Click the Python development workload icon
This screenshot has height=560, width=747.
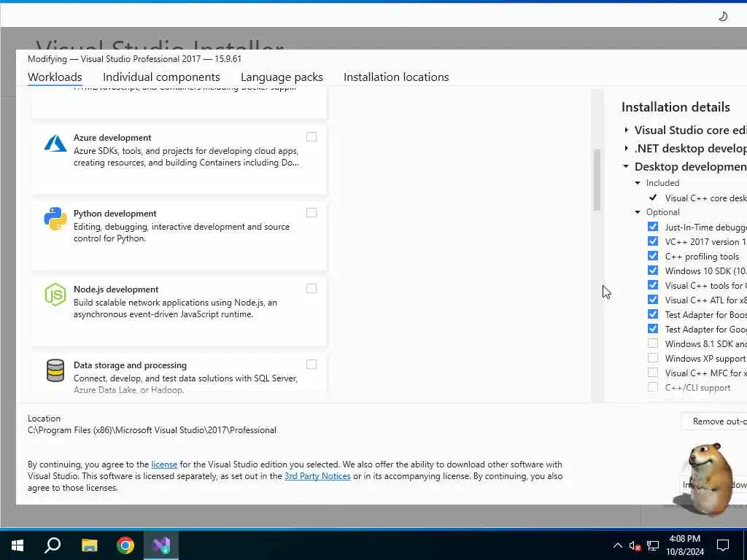click(55, 219)
